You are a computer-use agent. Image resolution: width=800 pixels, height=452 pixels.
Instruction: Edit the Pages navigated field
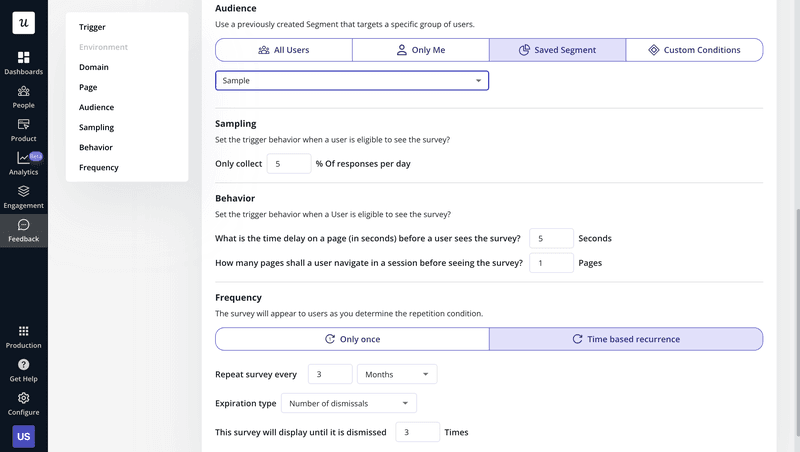(x=552, y=263)
